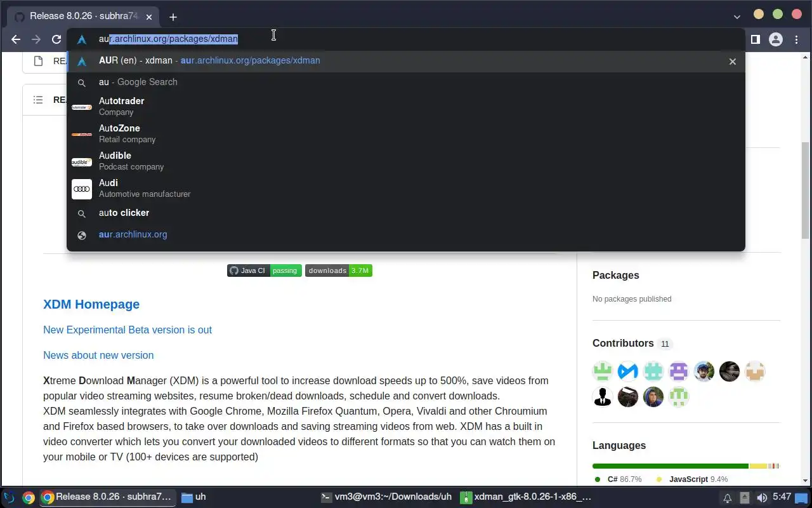Screen dimensions: 812x508
Task: Switch to Release 8.0.26 taskbar window
Action: 107,497
